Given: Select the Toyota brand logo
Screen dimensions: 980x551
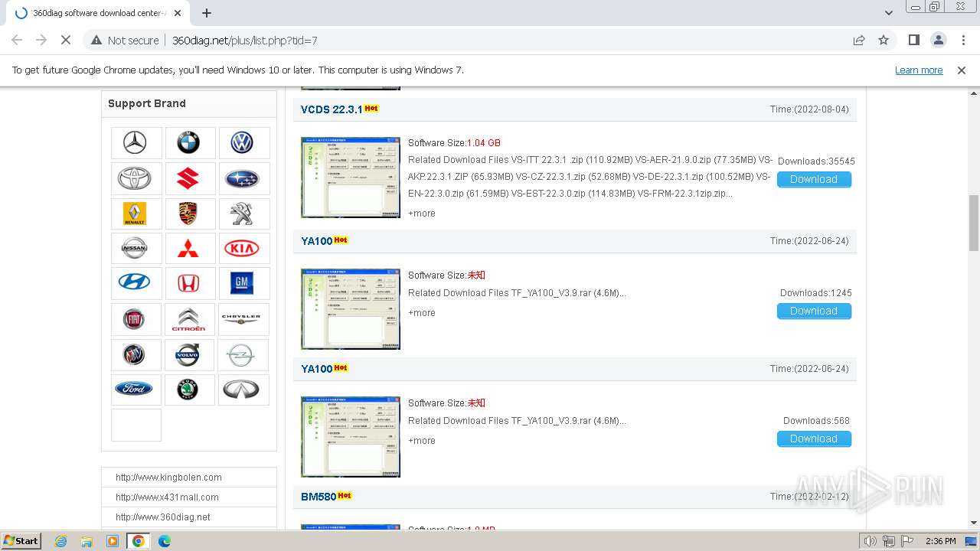Looking at the screenshot, I should [136, 178].
